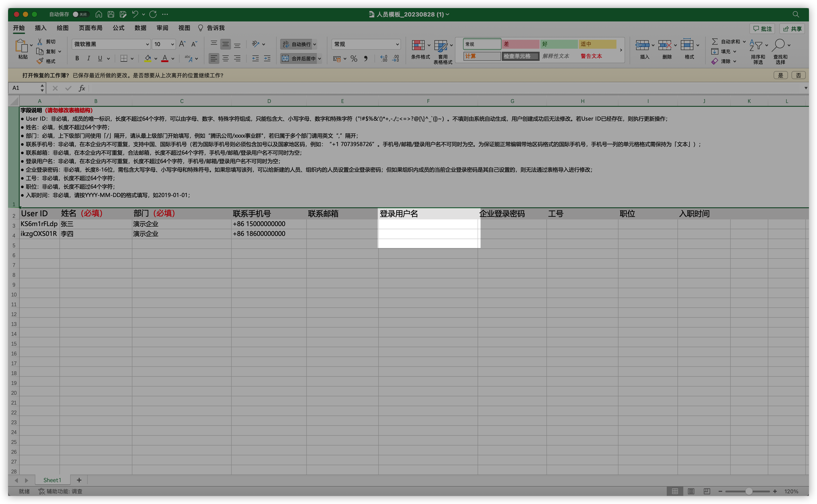Increase the indent level
The width and height of the screenshot is (817, 504).
[267, 58]
